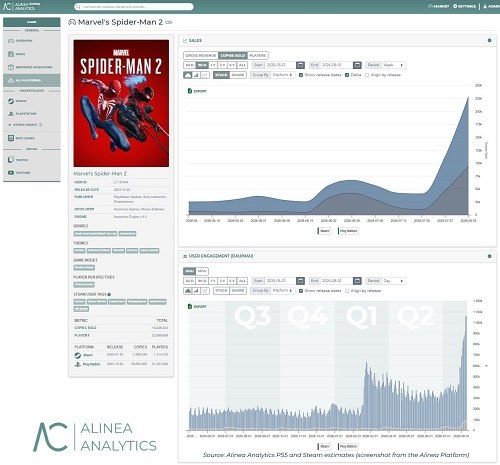Select the ALL range in Sales panel
The height and width of the screenshot is (465, 500).
point(242,65)
